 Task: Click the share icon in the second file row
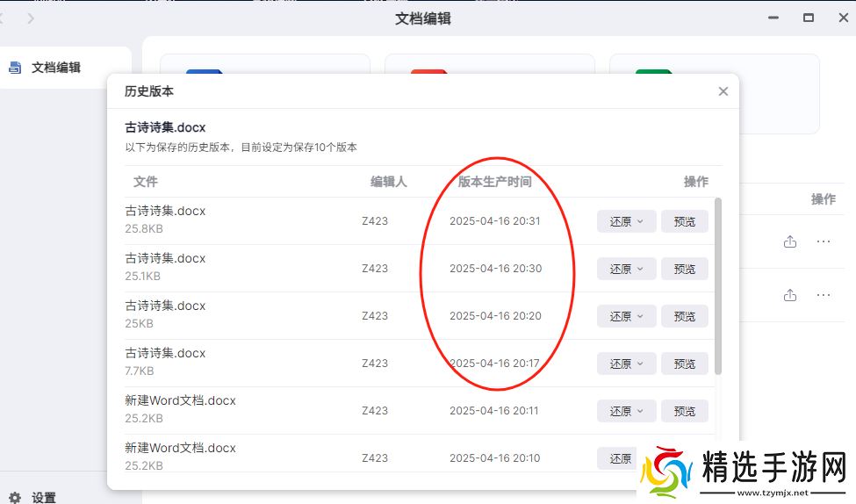tap(790, 295)
